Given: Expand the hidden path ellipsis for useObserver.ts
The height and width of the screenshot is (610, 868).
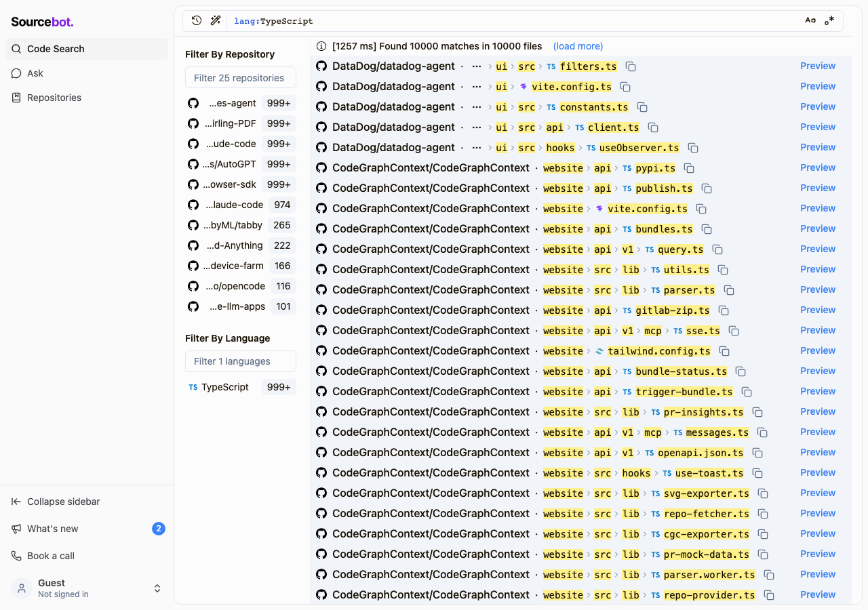Looking at the screenshot, I should [x=477, y=148].
